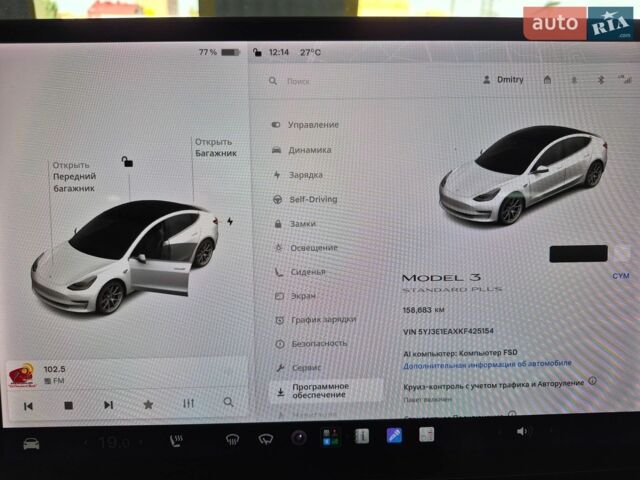
Task: Open the Self-Driving settings
Action: (x=305, y=199)
